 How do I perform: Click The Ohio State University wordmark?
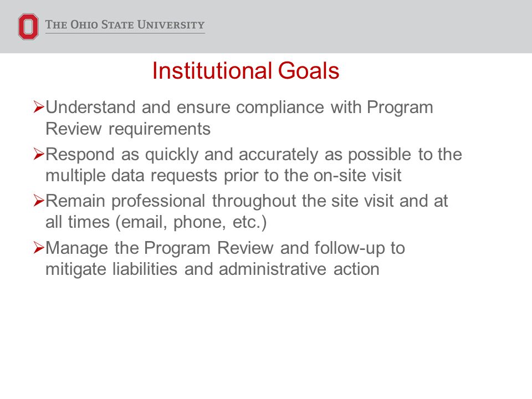click(125, 25)
